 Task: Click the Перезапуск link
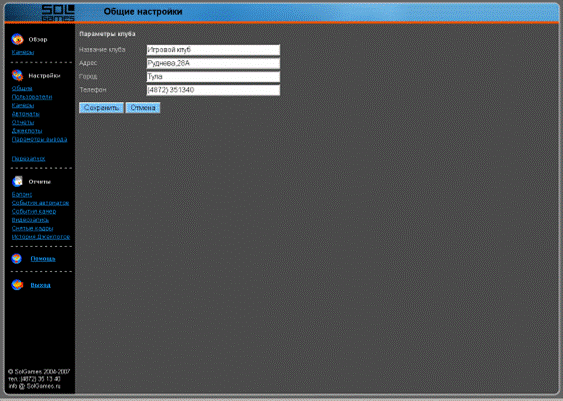point(28,159)
